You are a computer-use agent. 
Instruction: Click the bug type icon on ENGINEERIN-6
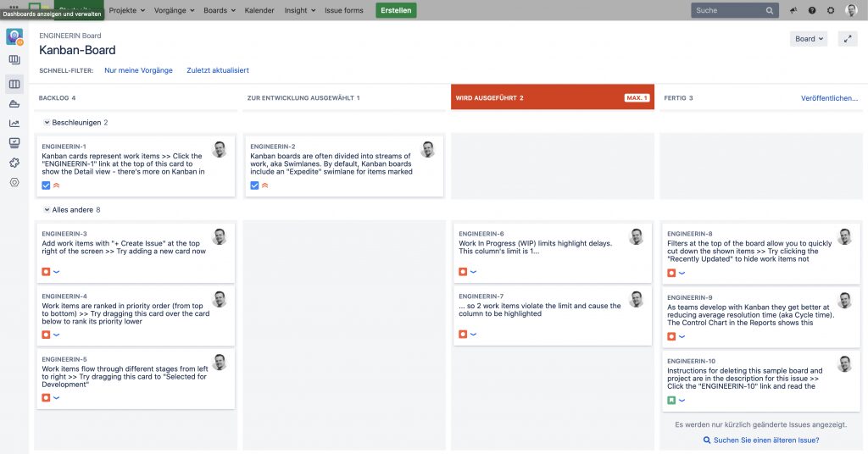463,272
